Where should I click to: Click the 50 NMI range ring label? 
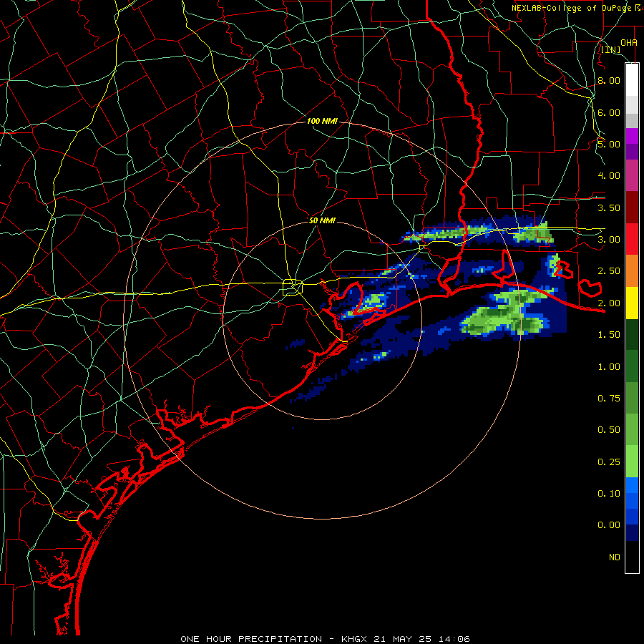pyautogui.click(x=322, y=220)
